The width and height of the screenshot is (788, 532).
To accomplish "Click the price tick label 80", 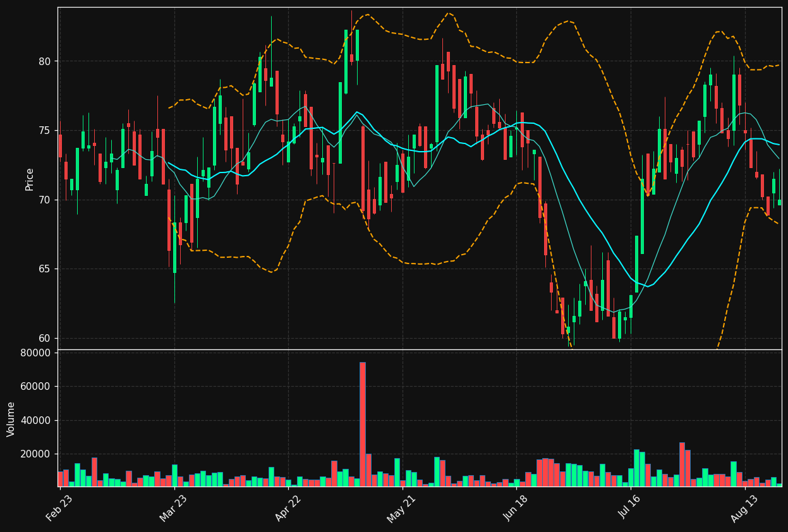I will (45, 61).
